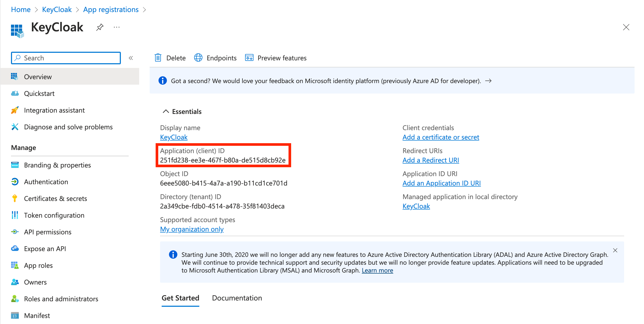This screenshot has height=324, width=644.
Task: Open the Token configuration sidebar item
Action: pyautogui.click(x=54, y=215)
